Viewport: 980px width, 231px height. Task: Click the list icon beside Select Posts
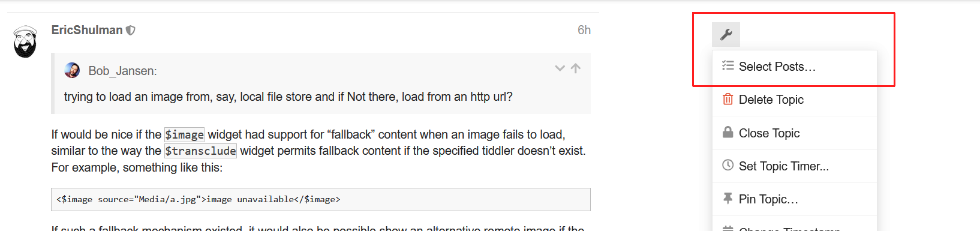(x=728, y=66)
